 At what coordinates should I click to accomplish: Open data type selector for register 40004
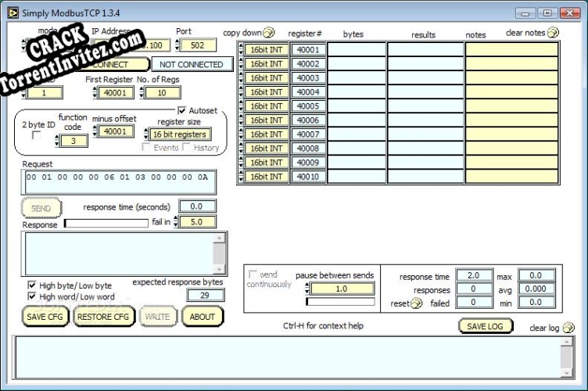pyautogui.click(x=266, y=91)
